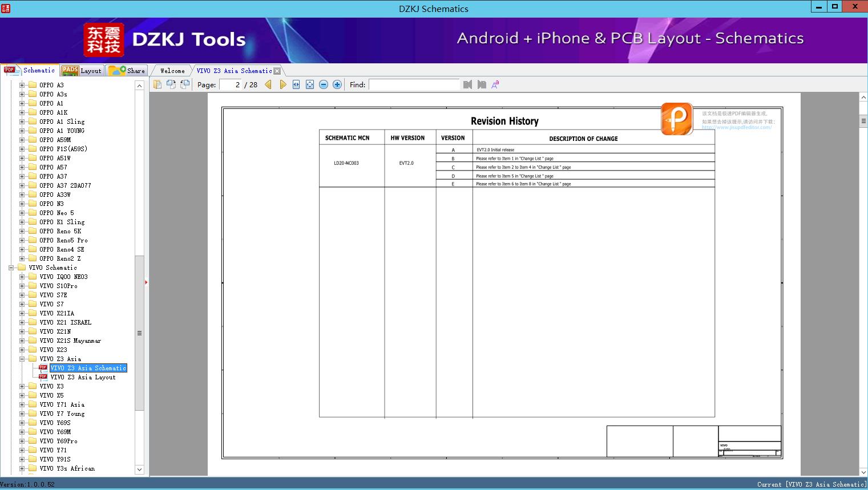Select the VIVO Y7 Young entry
The image size is (868, 490).
pyautogui.click(x=62, y=414)
